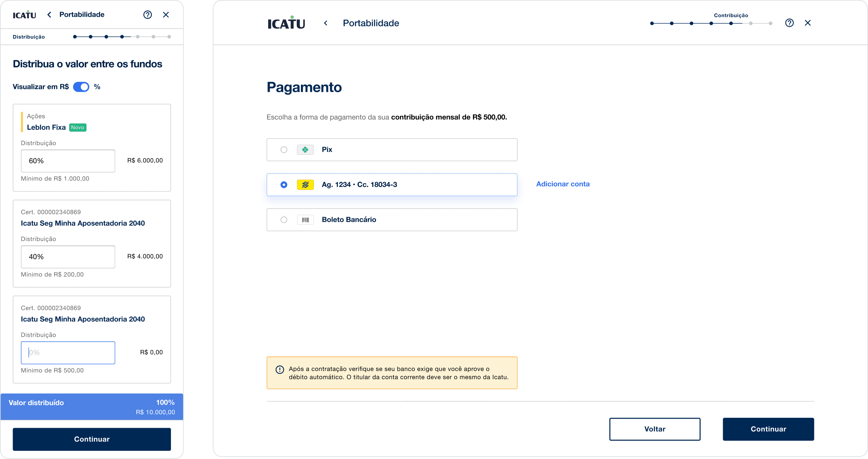This screenshot has height=459, width=868.
Task: Click the first step dot of desktop progress
Action: (x=652, y=23)
